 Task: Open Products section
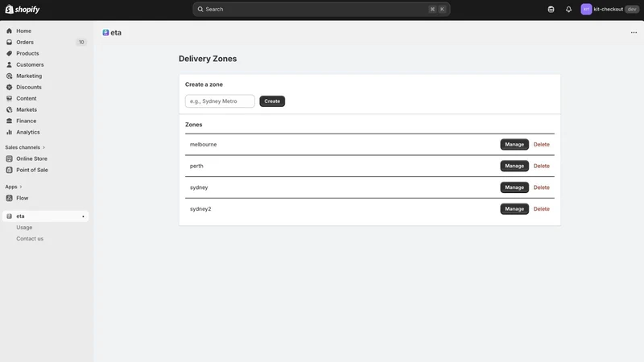pyautogui.click(x=27, y=53)
